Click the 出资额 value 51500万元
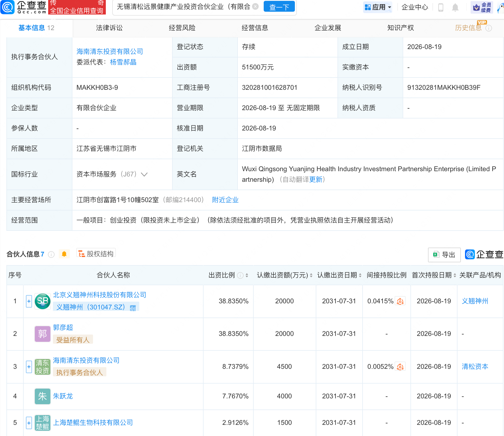The width and height of the screenshot is (504, 436). 258,67
